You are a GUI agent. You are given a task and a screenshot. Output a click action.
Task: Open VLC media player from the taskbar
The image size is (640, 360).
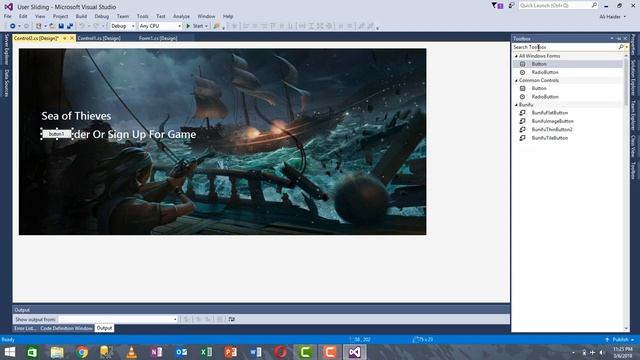131,352
